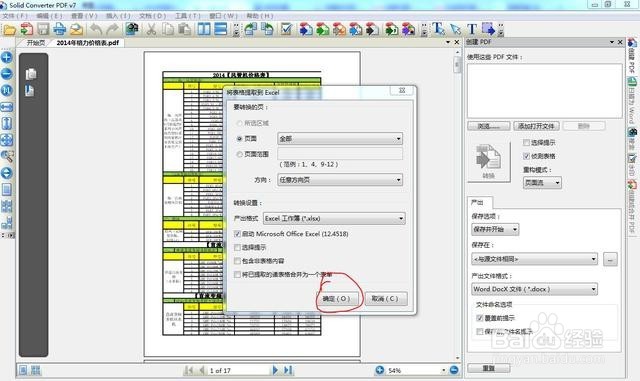Click the bottom bar zoom minus icon

click(454, 370)
